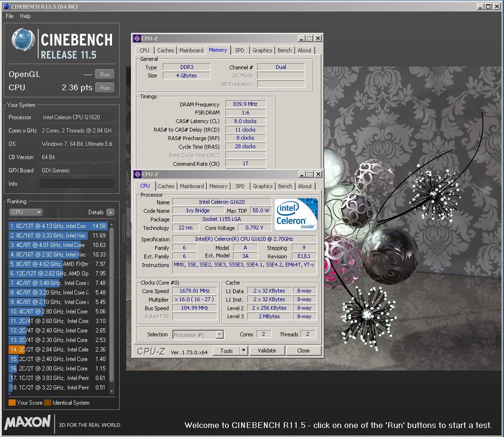Click the Intel Celeron inside logo

(x=296, y=215)
